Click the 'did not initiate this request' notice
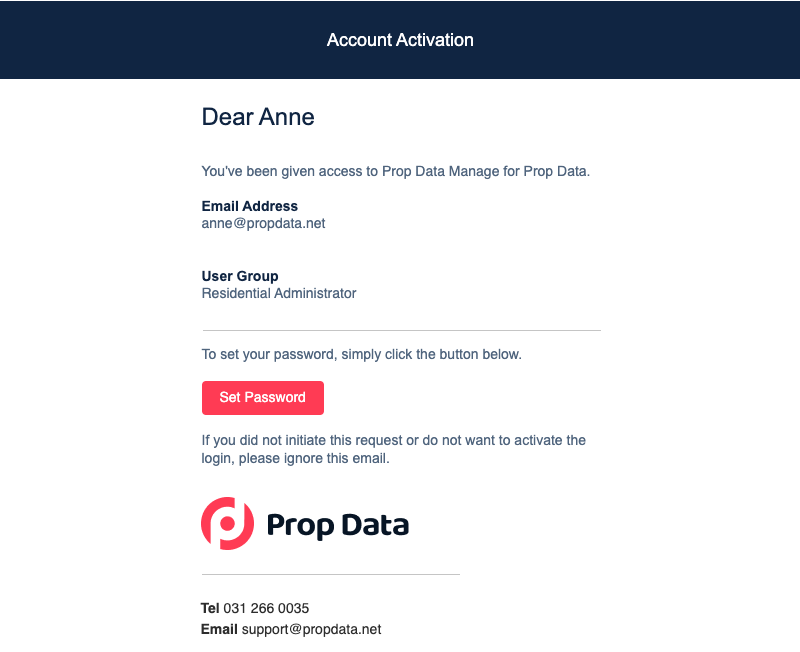Screen dimensions: 800x652 pos(394,440)
